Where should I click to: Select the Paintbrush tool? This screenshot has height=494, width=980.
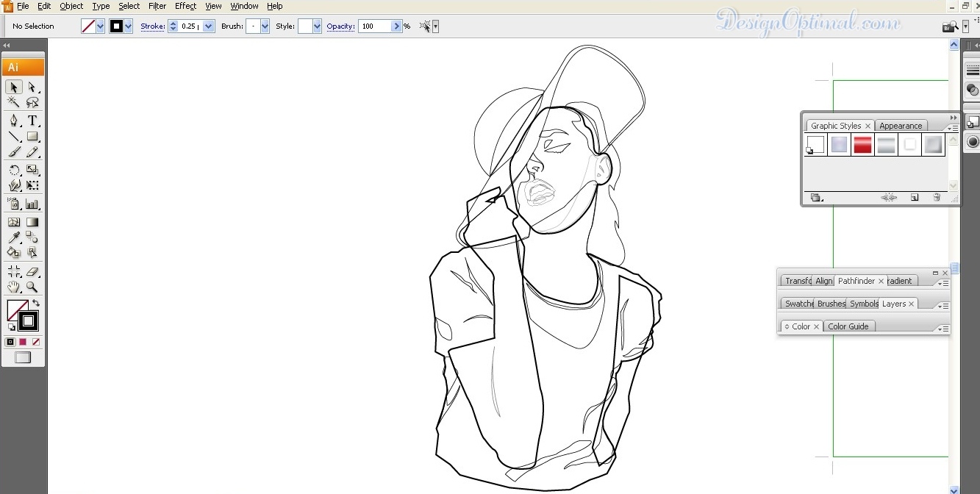14,152
